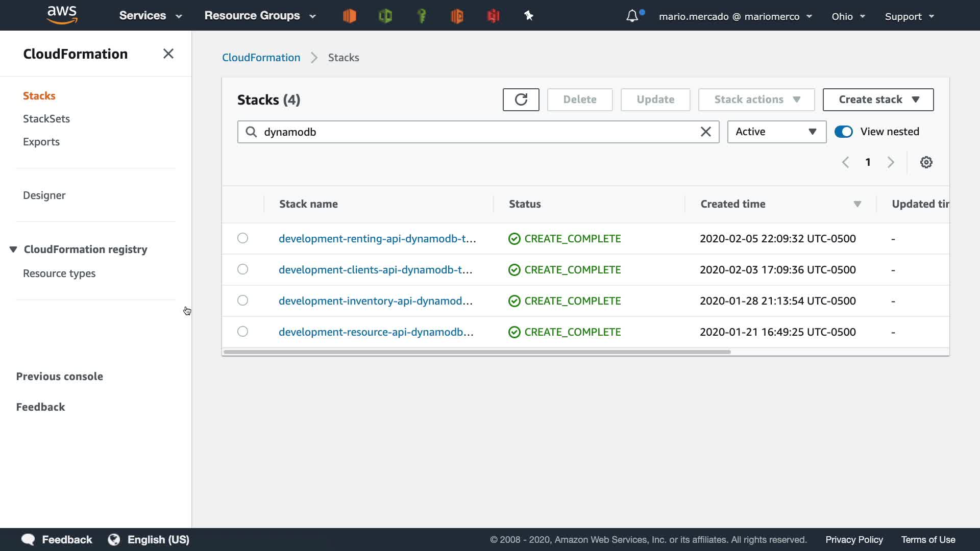
Task: Open StackSets in the sidebar
Action: [46, 119]
